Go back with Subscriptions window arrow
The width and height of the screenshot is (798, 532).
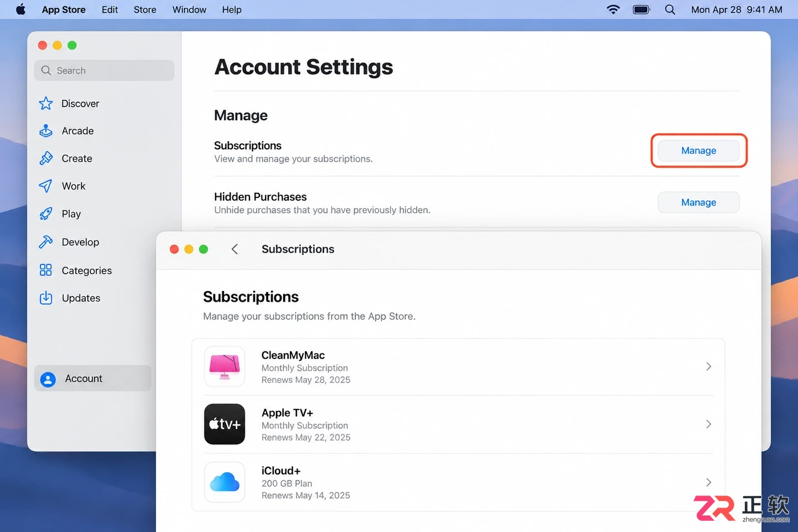point(235,249)
